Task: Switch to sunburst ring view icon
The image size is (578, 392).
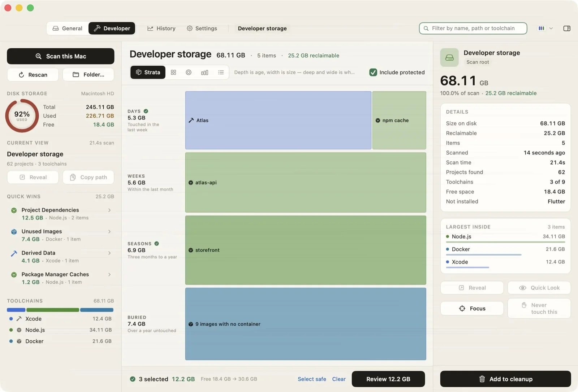Action: click(189, 72)
